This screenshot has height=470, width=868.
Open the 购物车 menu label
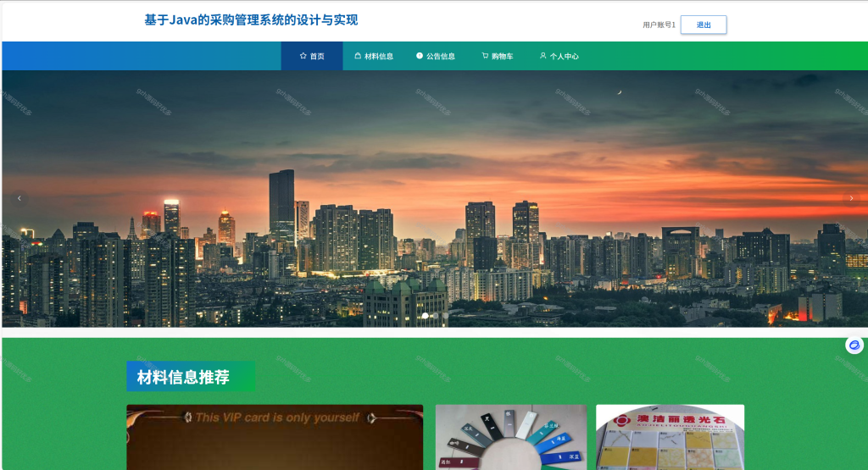coord(502,57)
